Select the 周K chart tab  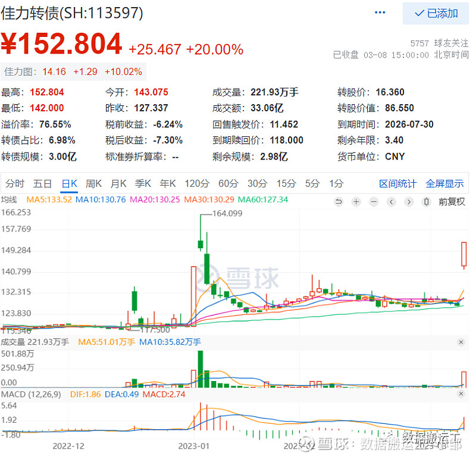[x=93, y=183]
